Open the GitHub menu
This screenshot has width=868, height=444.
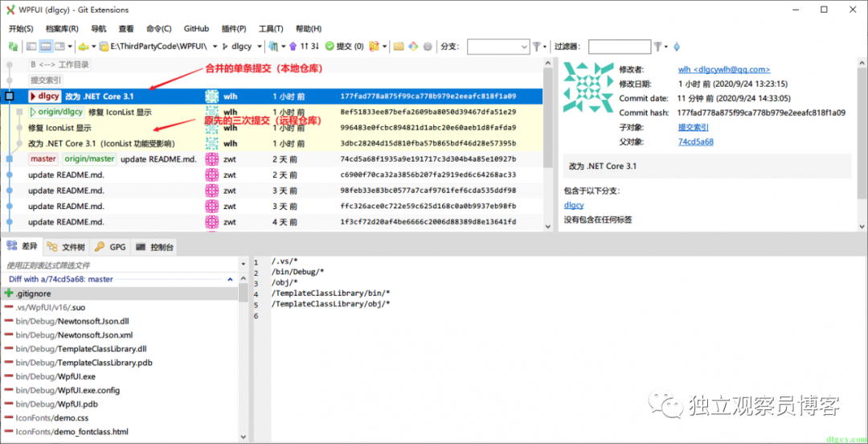point(197,29)
